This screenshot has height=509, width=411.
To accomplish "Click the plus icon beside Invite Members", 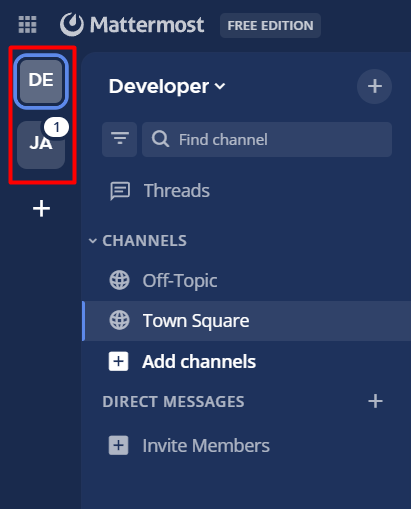I will click(x=119, y=445).
